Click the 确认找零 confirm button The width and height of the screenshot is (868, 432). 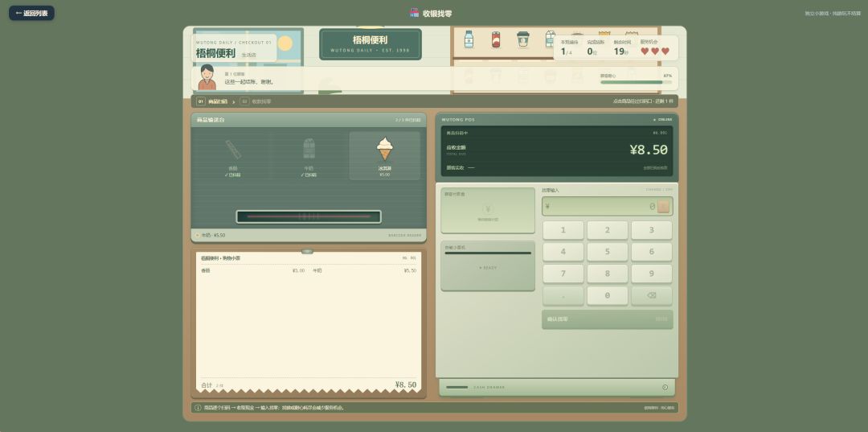(608, 319)
